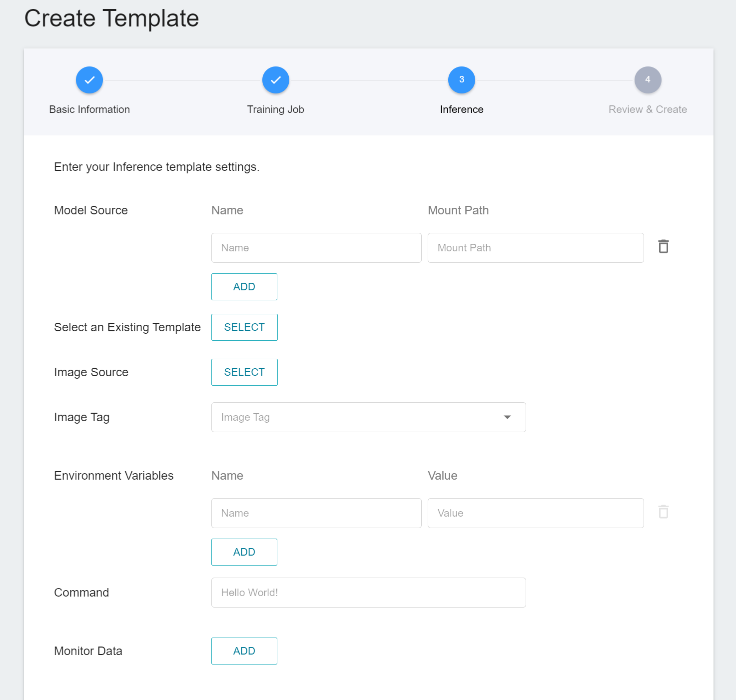736x700 pixels.
Task: Click the Basic Information step label
Action: [x=89, y=109]
